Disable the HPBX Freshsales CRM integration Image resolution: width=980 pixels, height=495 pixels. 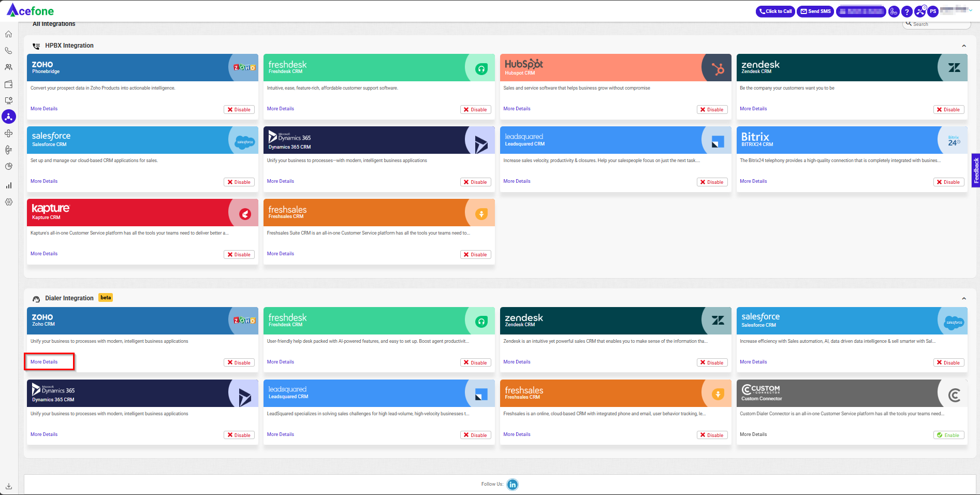[476, 255]
